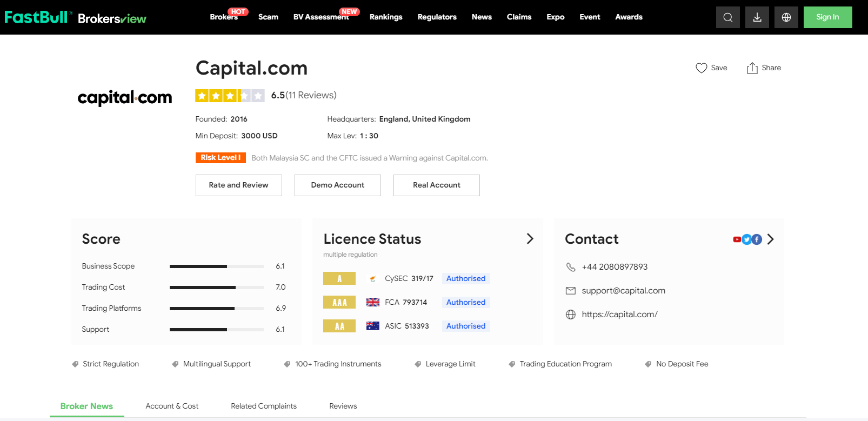868x421 pixels.
Task: Switch to the Related Complaints tab
Action: [x=264, y=406]
